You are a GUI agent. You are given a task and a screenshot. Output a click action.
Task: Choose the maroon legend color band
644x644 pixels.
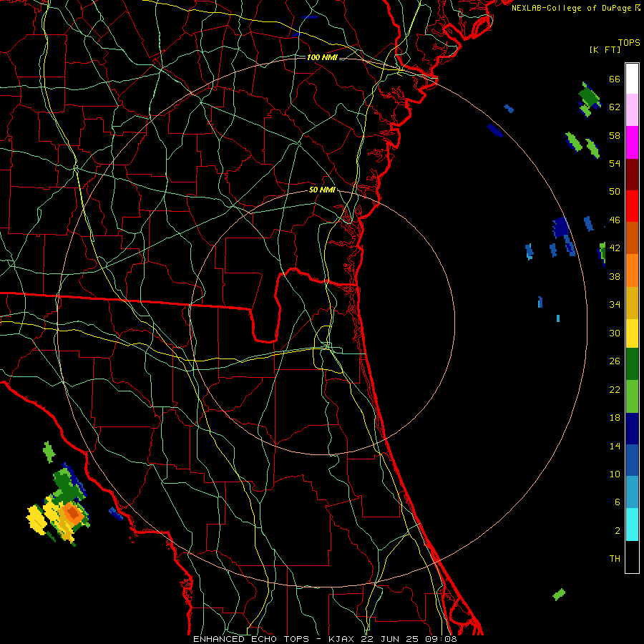[x=632, y=174]
